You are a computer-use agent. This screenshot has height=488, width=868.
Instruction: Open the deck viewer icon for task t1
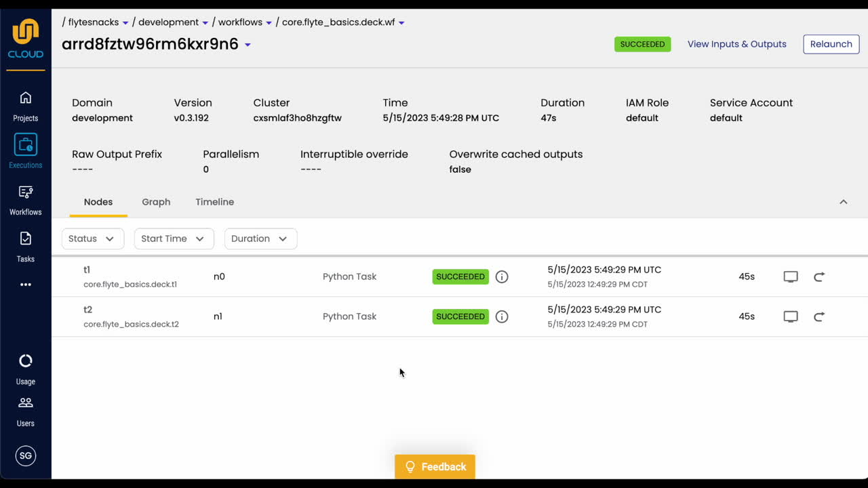pyautogui.click(x=790, y=277)
